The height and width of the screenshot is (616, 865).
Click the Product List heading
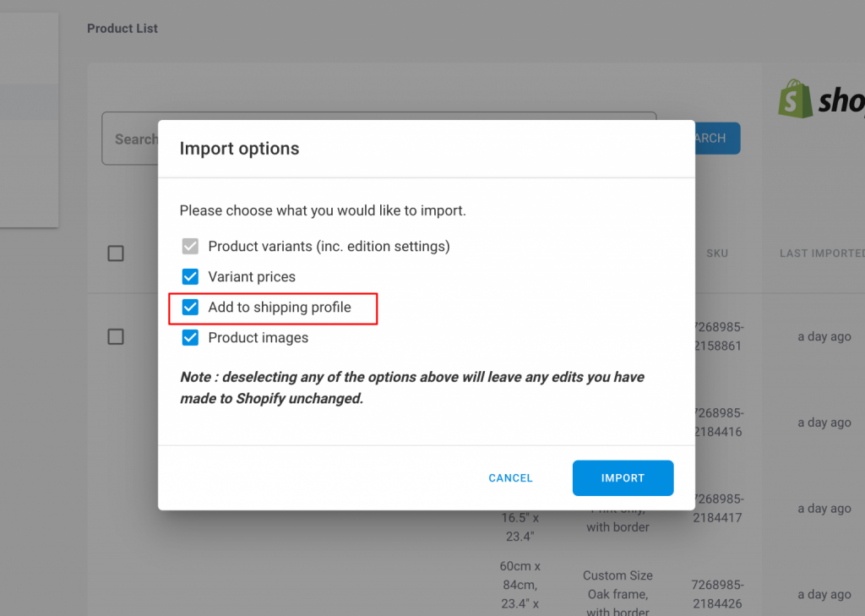click(122, 29)
